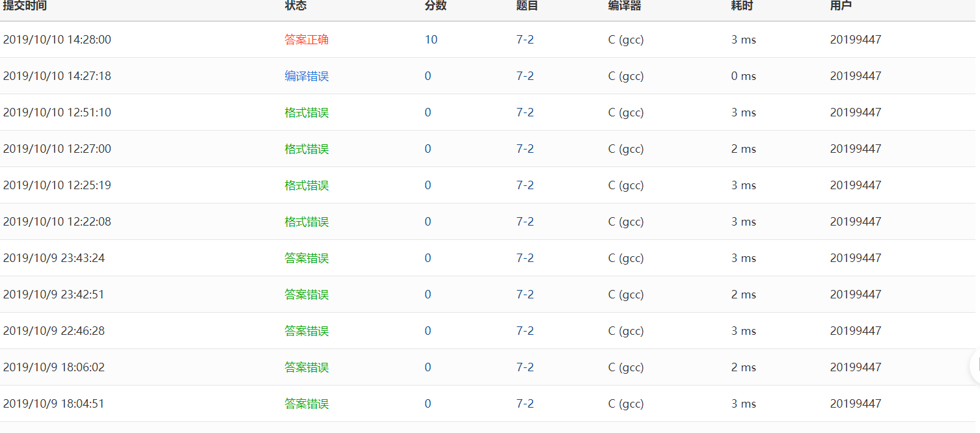Select timestamp 2019/10/9 23:43:24

point(54,258)
